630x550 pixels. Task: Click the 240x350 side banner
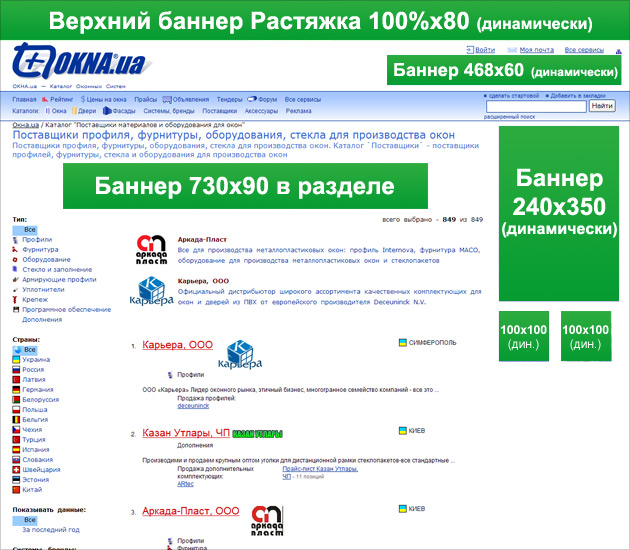(x=559, y=214)
